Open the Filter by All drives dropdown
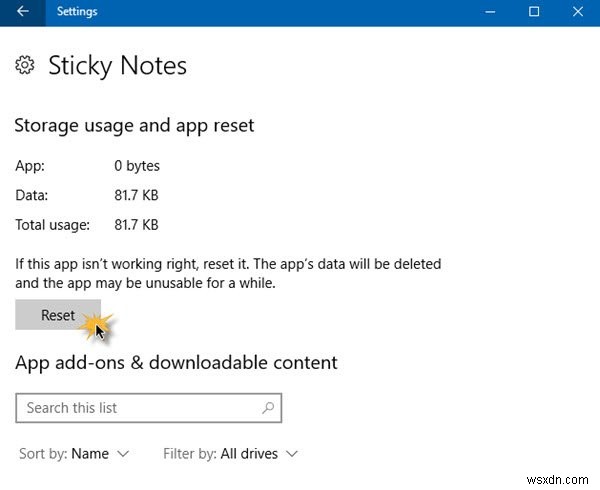Screen dimensions: 600x490 tap(230, 454)
